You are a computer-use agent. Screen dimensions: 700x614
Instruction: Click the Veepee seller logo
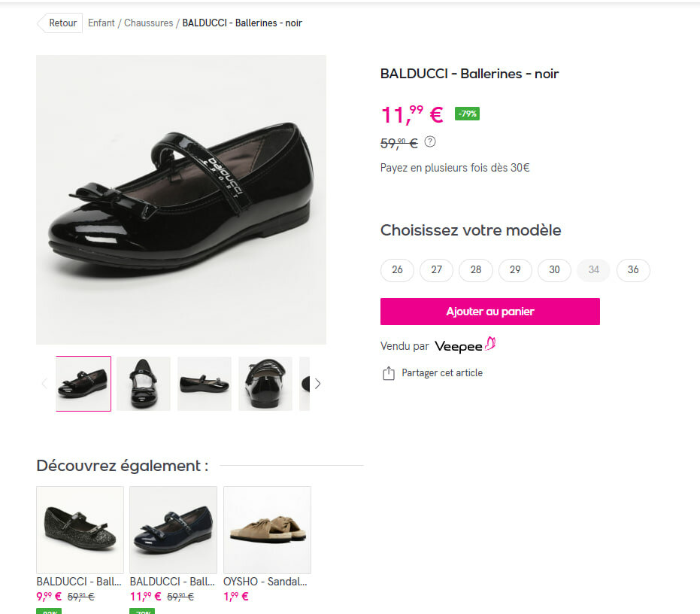465,345
